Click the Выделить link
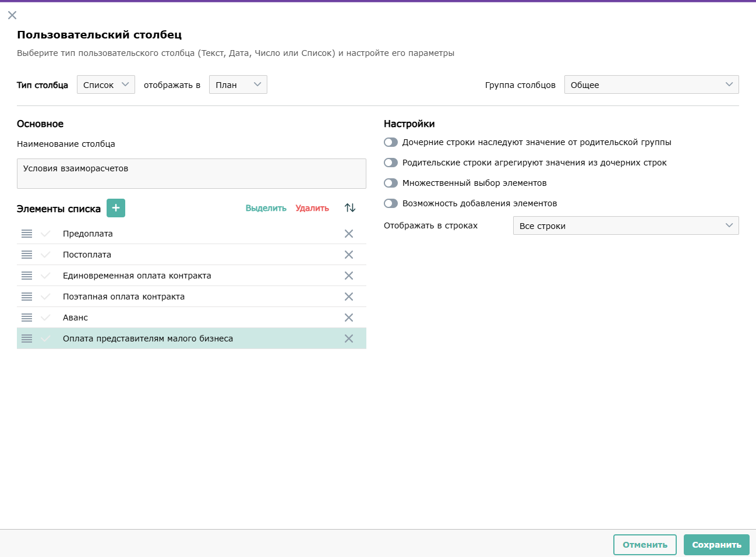 coord(266,208)
